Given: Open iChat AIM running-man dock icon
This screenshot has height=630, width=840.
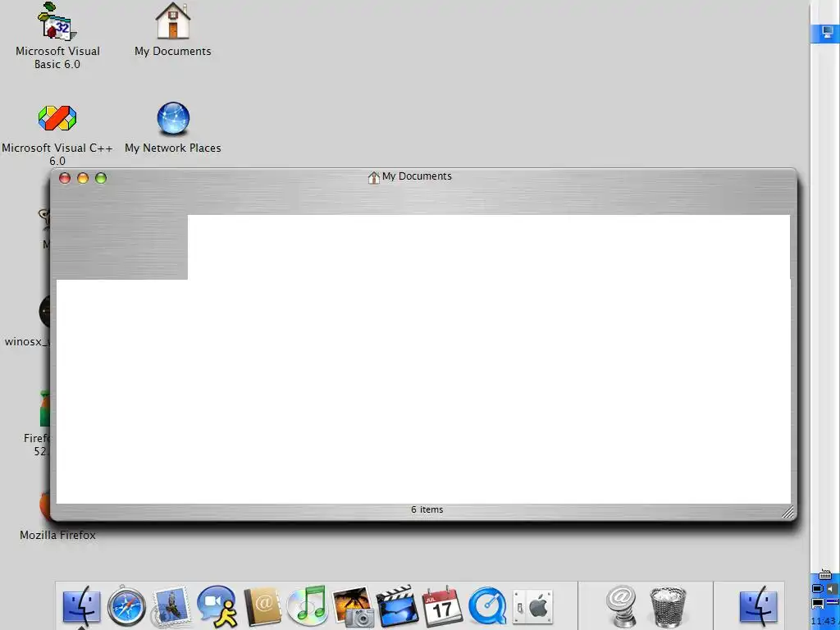Looking at the screenshot, I should tap(217, 606).
